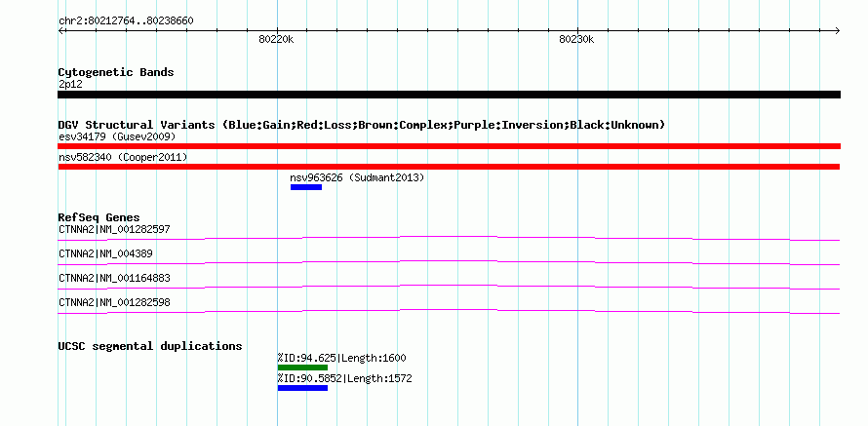Click the 80230k ruler tick label
This screenshot has width=868, height=426.
point(576,39)
